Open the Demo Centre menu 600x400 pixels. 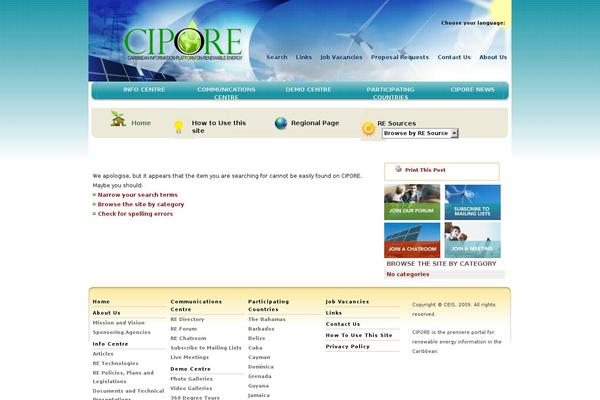click(x=308, y=90)
